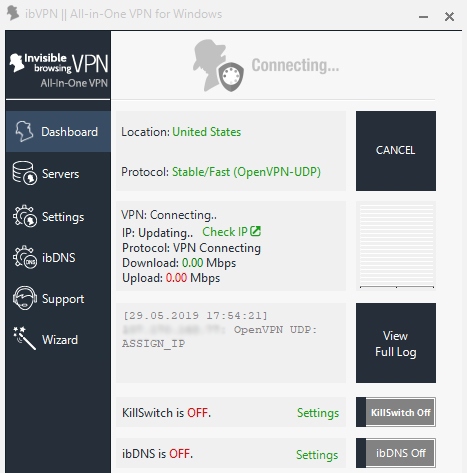Click the KillSwitch is OFF status text

(x=166, y=413)
